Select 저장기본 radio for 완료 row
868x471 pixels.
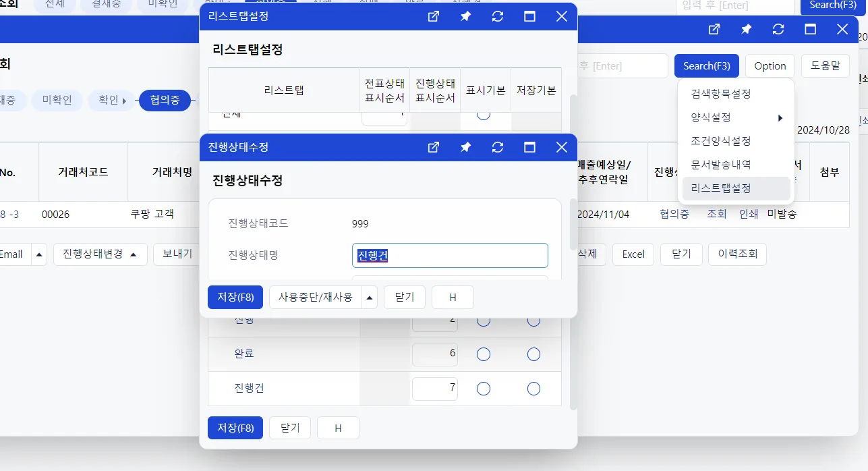click(x=533, y=354)
